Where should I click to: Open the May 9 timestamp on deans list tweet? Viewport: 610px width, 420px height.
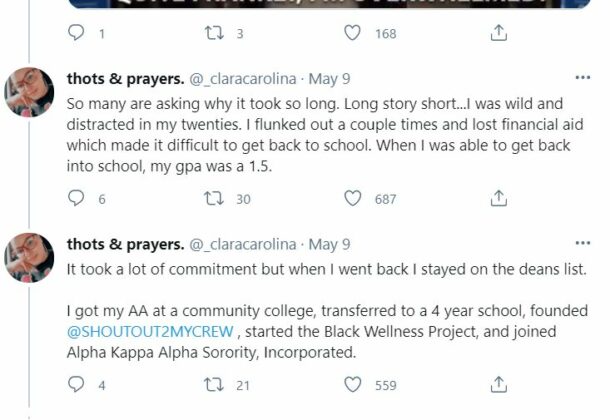coord(330,244)
